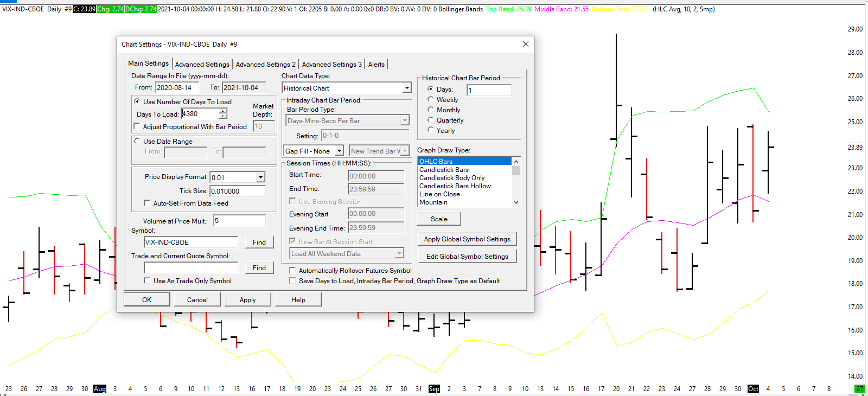Click the To date field 2021-10-04

click(x=244, y=87)
